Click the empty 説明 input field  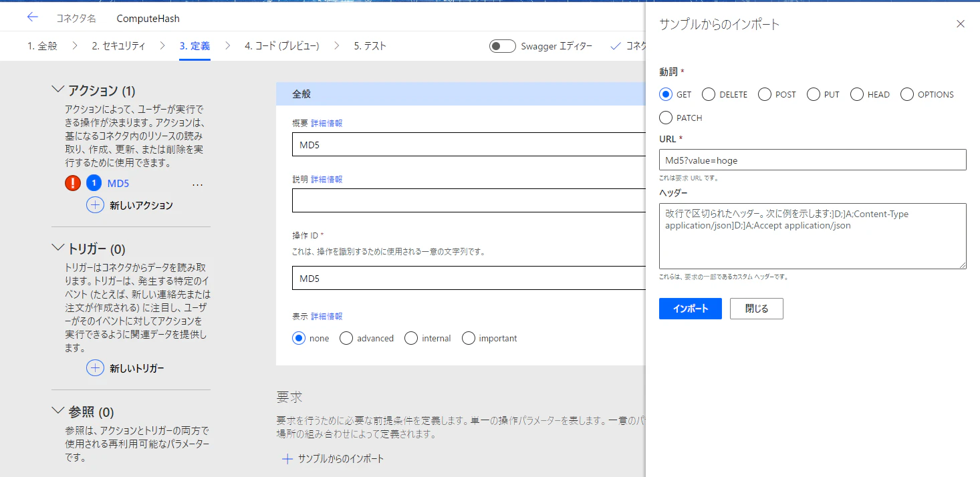point(469,200)
